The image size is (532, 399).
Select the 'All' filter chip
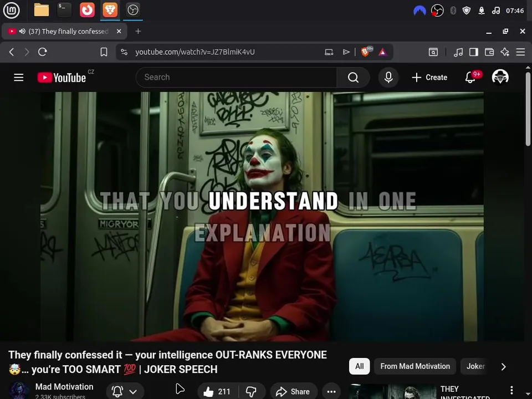point(359,366)
